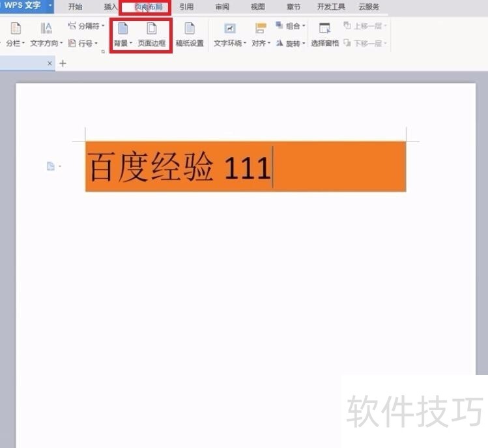This screenshot has height=448, width=488.
Task: Open the 开发工具 tab
Action: click(x=331, y=7)
